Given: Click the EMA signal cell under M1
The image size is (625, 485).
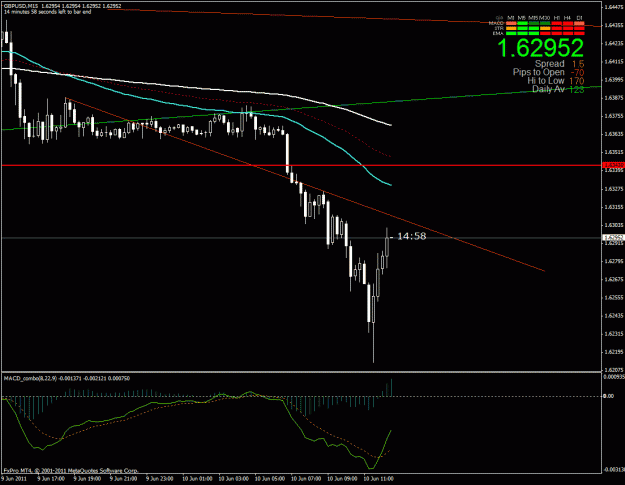Looking at the screenshot, I should tap(511, 33).
